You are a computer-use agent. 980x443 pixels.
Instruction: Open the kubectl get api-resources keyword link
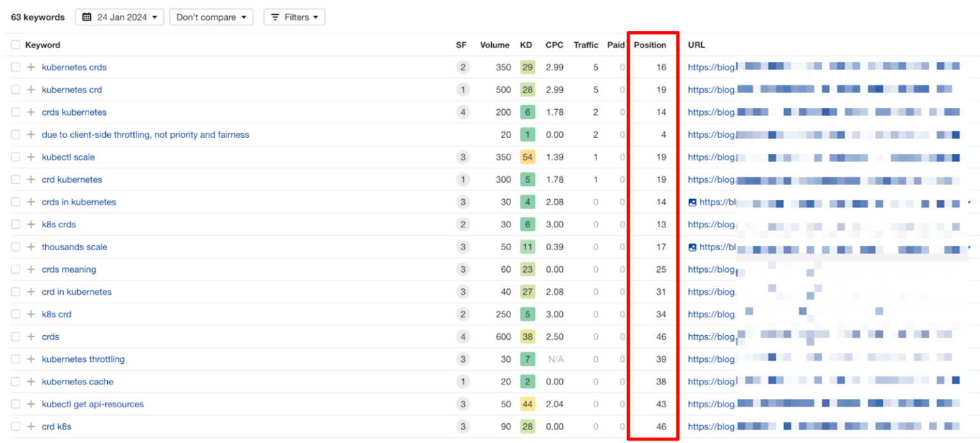(93, 404)
